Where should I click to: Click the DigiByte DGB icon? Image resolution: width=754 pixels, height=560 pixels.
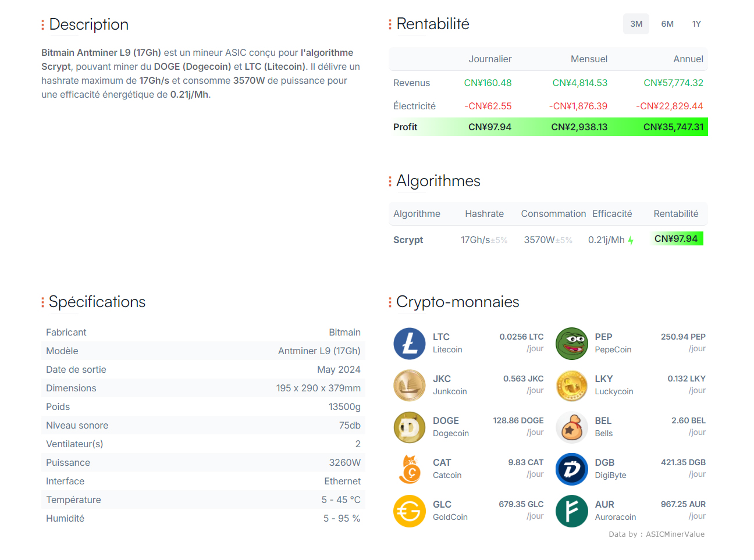click(x=572, y=469)
